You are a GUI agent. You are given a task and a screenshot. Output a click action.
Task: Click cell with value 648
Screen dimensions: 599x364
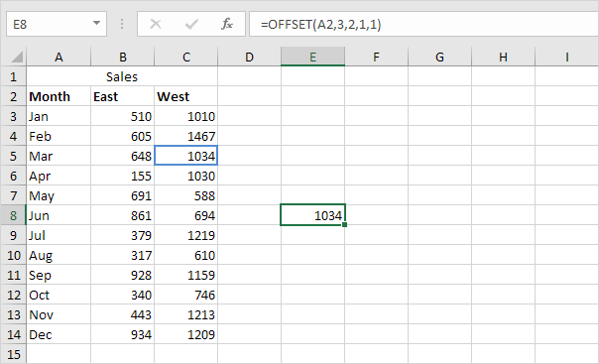[x=123, y=157]
